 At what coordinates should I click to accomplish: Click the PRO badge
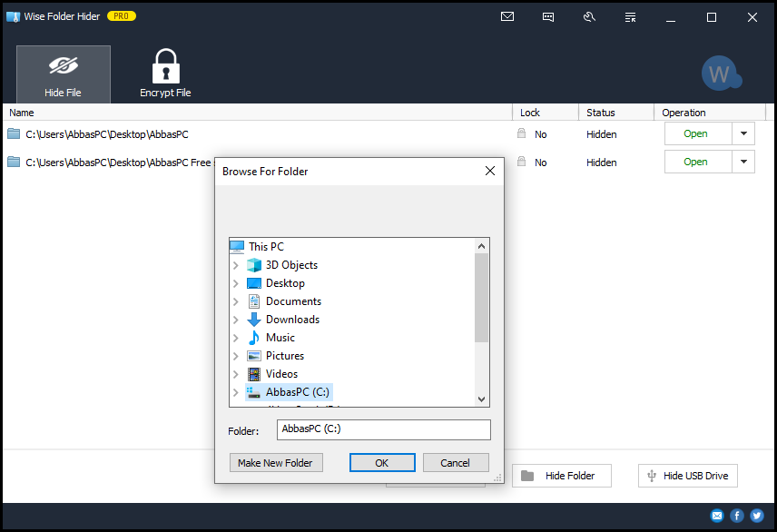pos(121,16)
